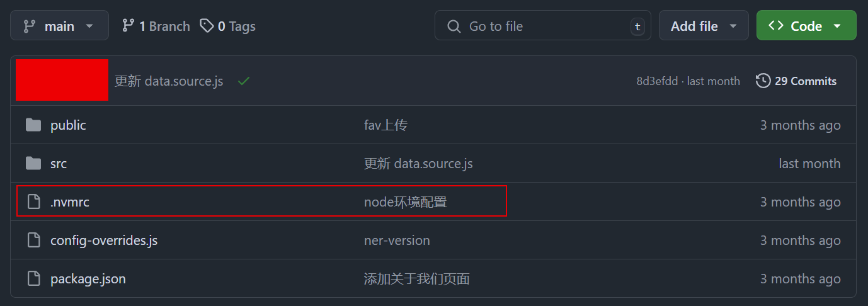Click the red author avatar block
The height and width of the screenshot is (306, 868).
pyautogui.click(x=62, y=80)
